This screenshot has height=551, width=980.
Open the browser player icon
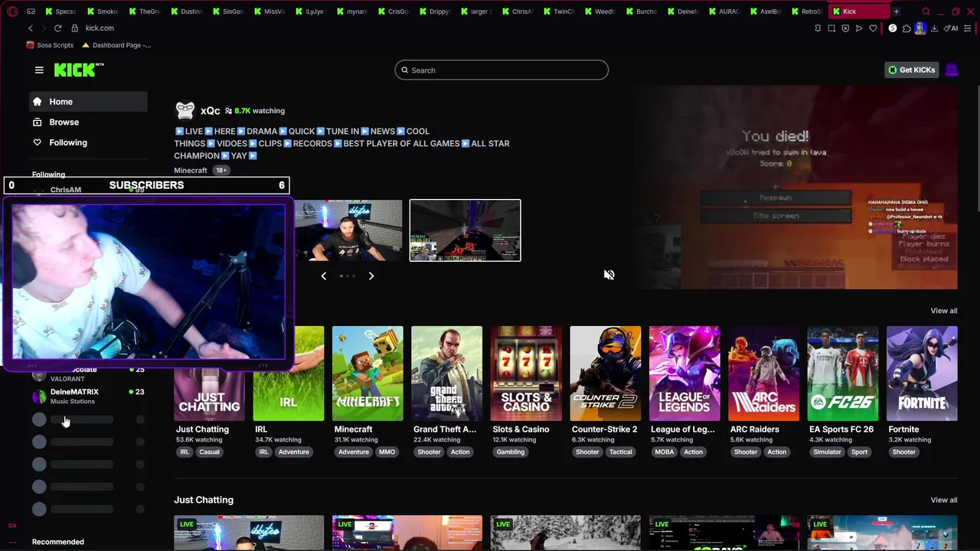(859, 28)
